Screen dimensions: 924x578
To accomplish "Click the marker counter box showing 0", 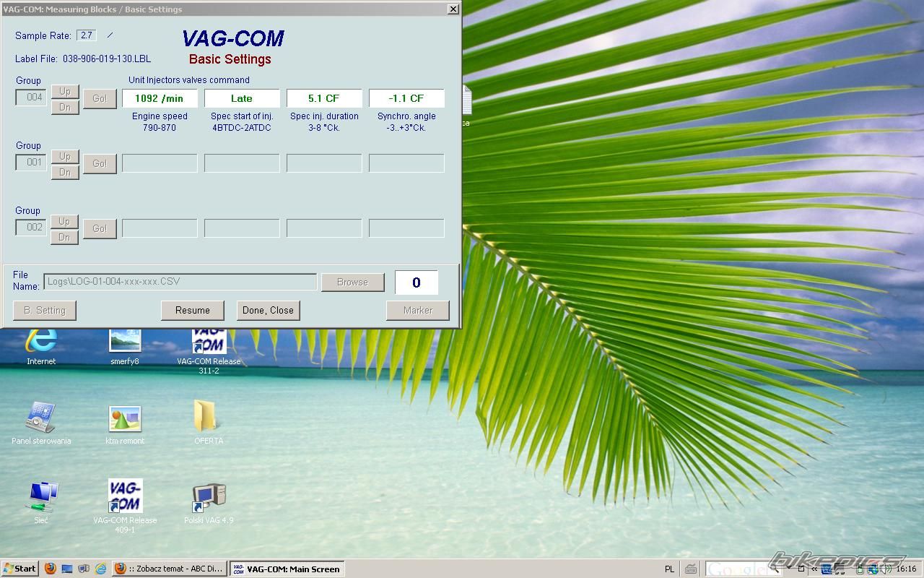I will coord(417,282).
